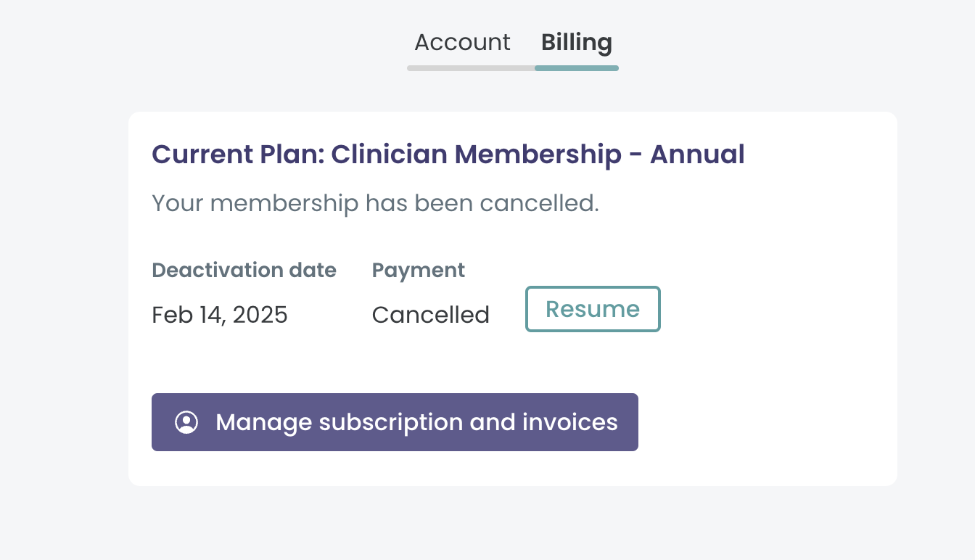The image size is (975, 560).
Task: Click the Cancelled payment status
Action: pos(431,315)
